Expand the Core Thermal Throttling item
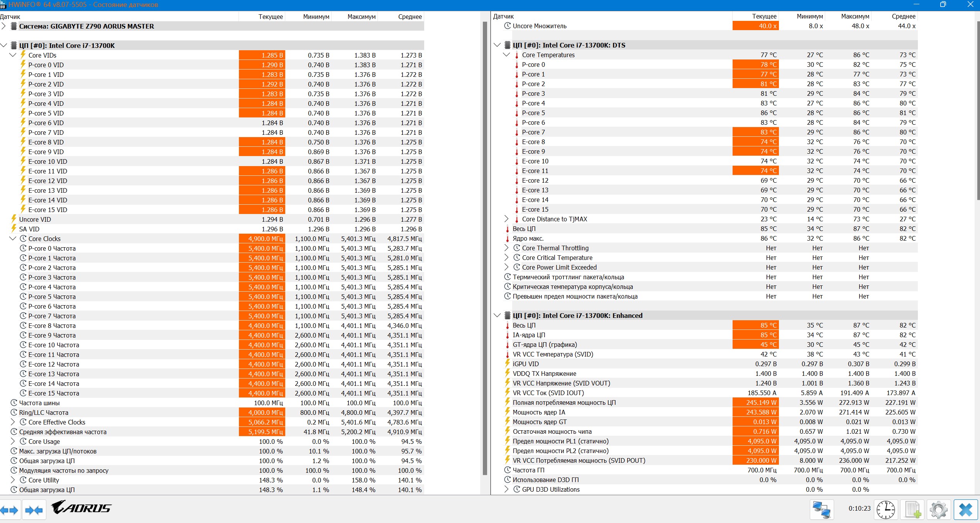This screenshot has width=980, height=523. point(506,248)
